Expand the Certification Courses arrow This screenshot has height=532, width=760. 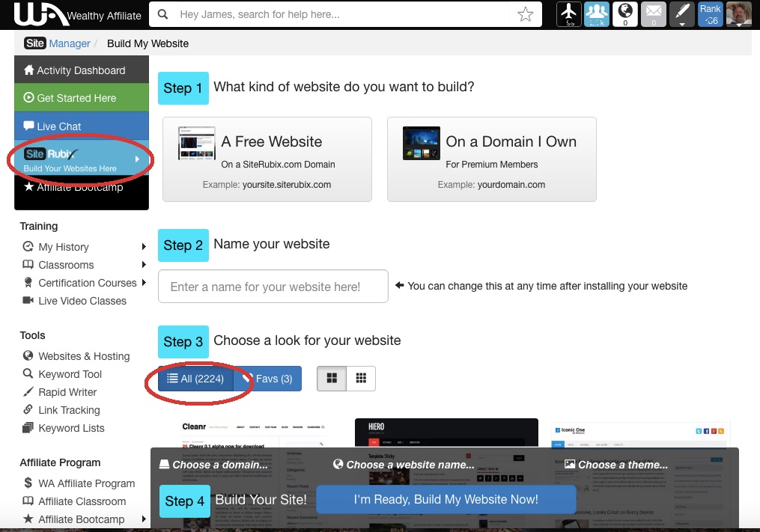[144, 283]
